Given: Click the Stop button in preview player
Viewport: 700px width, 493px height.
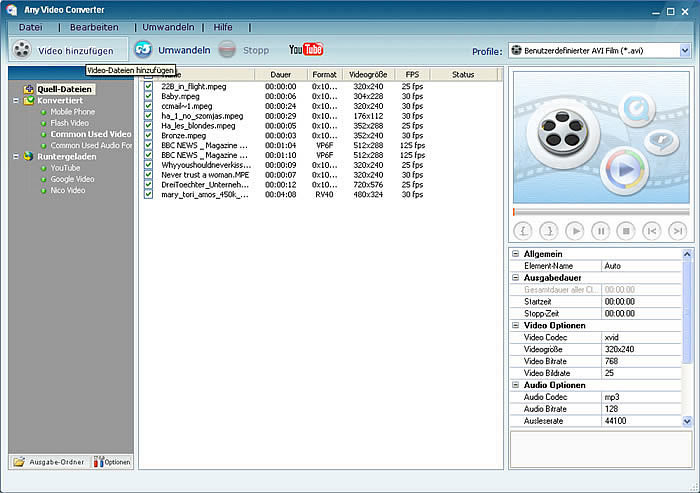Looking at the screenshot, I should (x=626, y=231).
